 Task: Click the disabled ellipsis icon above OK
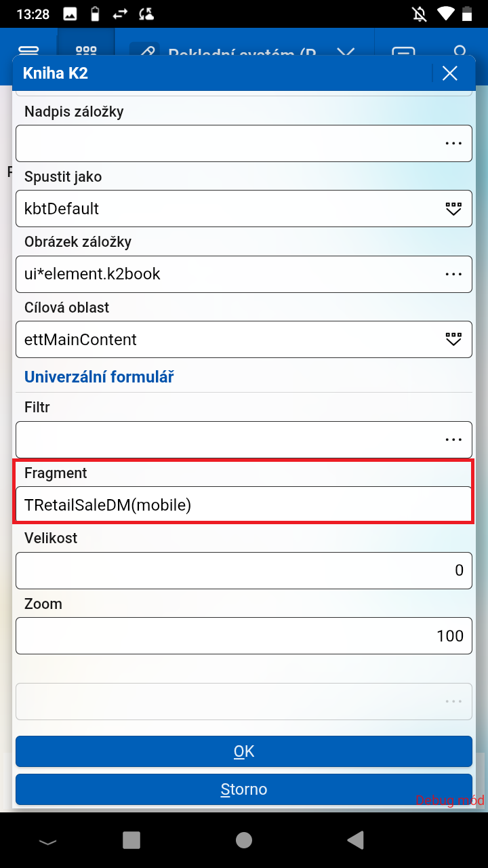point(453,701)
